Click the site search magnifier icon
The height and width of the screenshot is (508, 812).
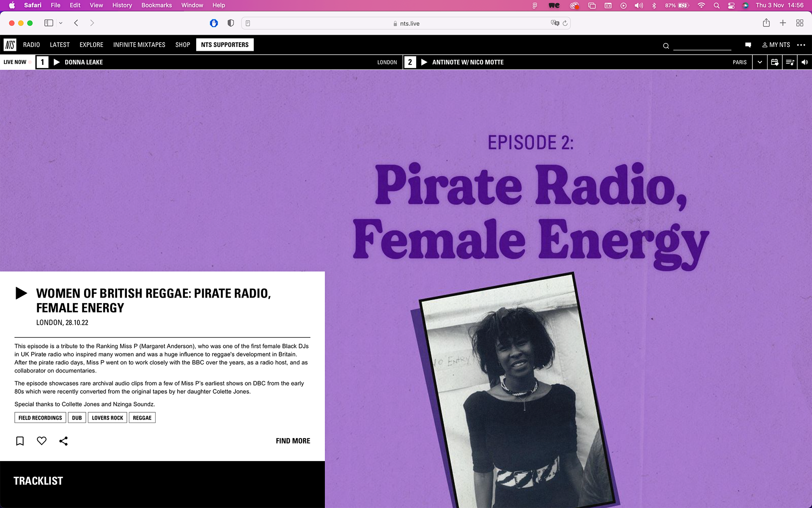(666, 46)
